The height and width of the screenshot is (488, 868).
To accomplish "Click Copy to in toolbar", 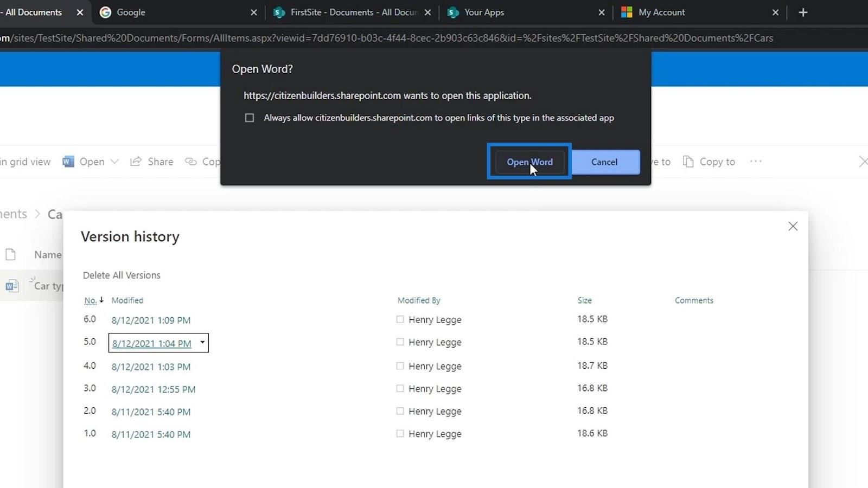I will 709,162.
